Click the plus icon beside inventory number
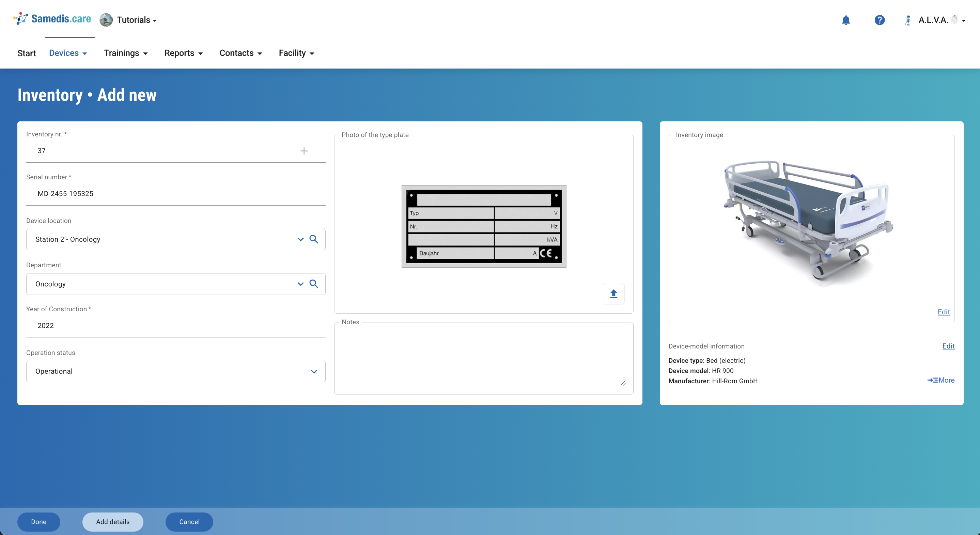 tap(304, 151)
